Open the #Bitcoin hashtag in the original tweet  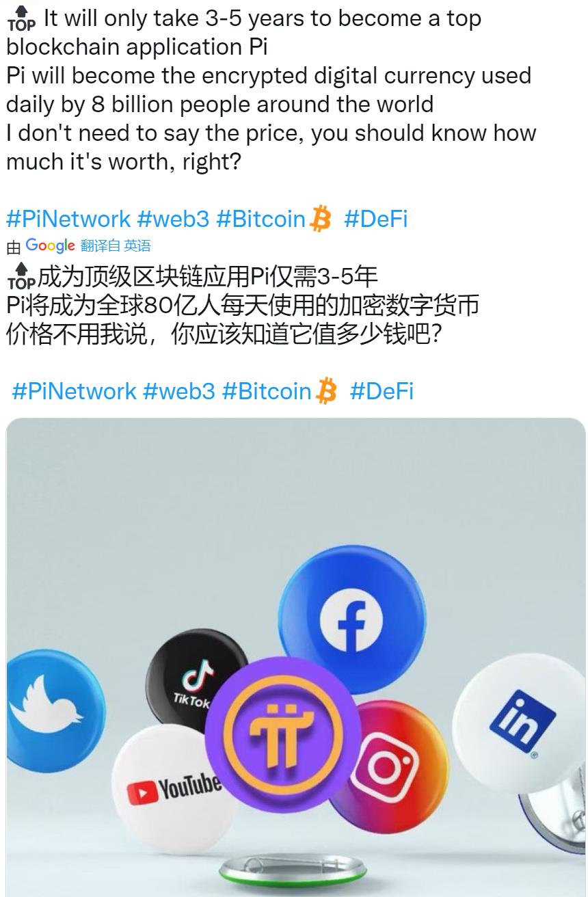pos(260,219)
